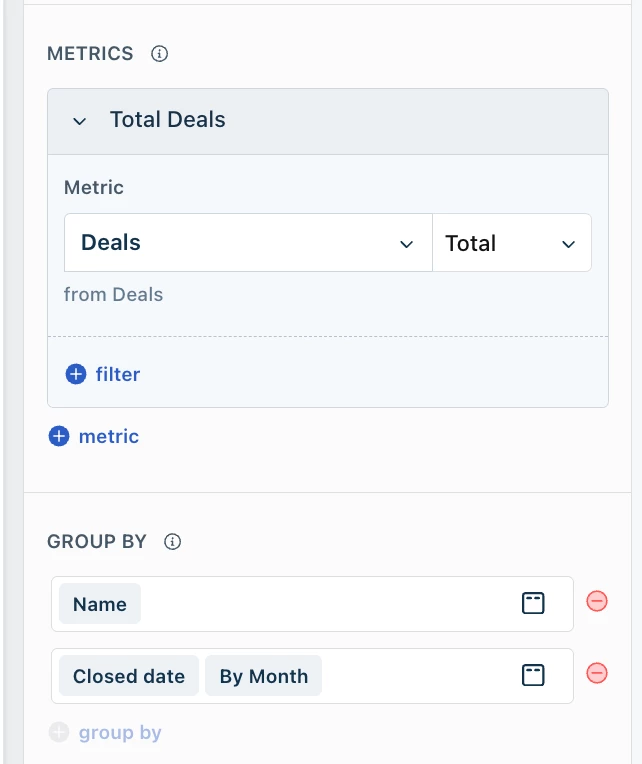Click the Group By info icon
The image size is (642, 764).
[x=172, y=541]
